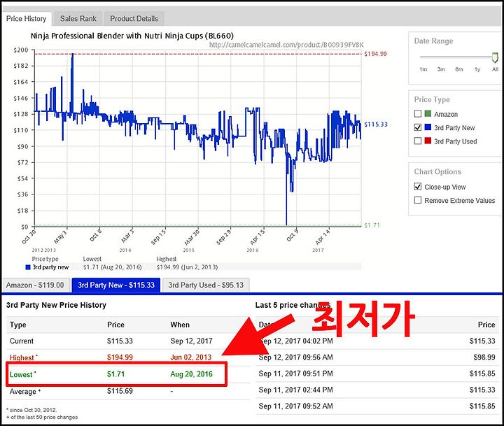
Task: Set date range to 3m
Action: [x=441, y=69]
